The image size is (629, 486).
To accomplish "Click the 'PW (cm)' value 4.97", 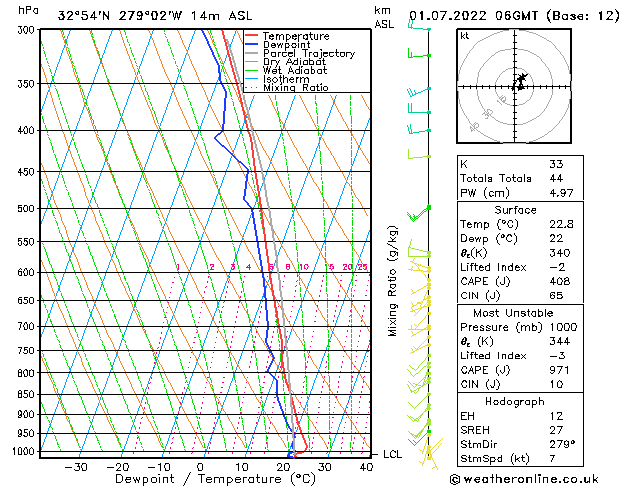I will pos(561,193).
